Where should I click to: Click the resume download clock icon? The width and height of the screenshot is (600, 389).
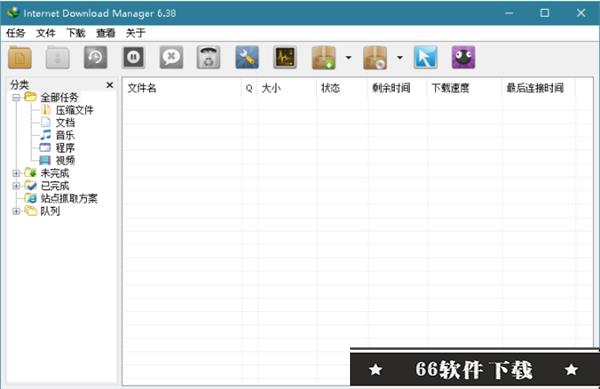95,57
